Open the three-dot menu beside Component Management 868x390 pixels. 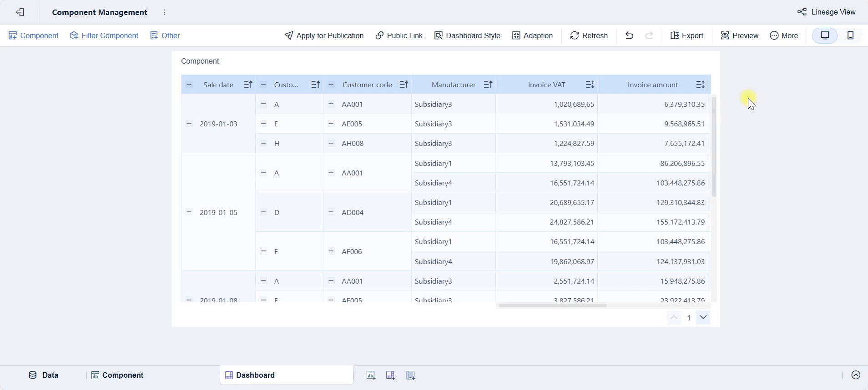point(165,12)
